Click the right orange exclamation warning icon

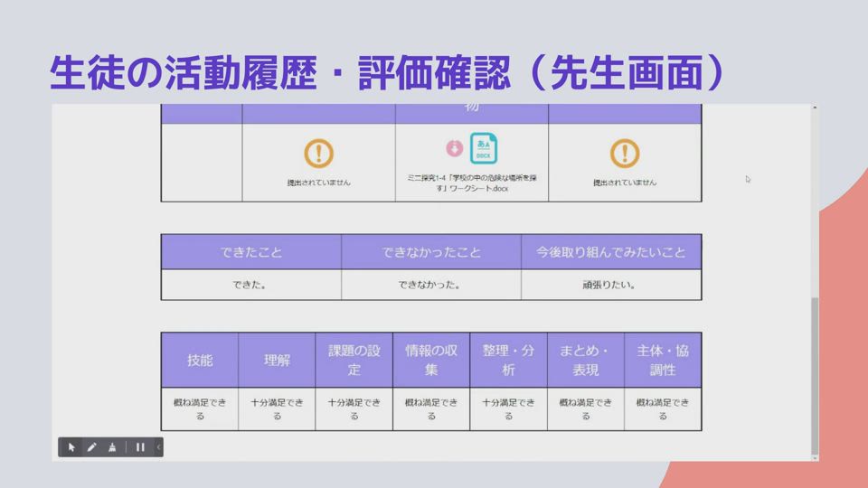[x=624, y=154]
